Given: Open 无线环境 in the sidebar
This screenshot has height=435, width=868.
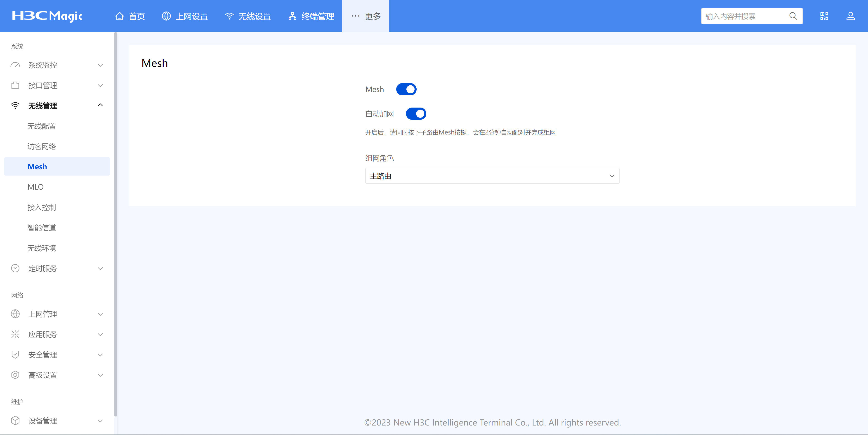Looking at the screenshot, I should (57, 248).
